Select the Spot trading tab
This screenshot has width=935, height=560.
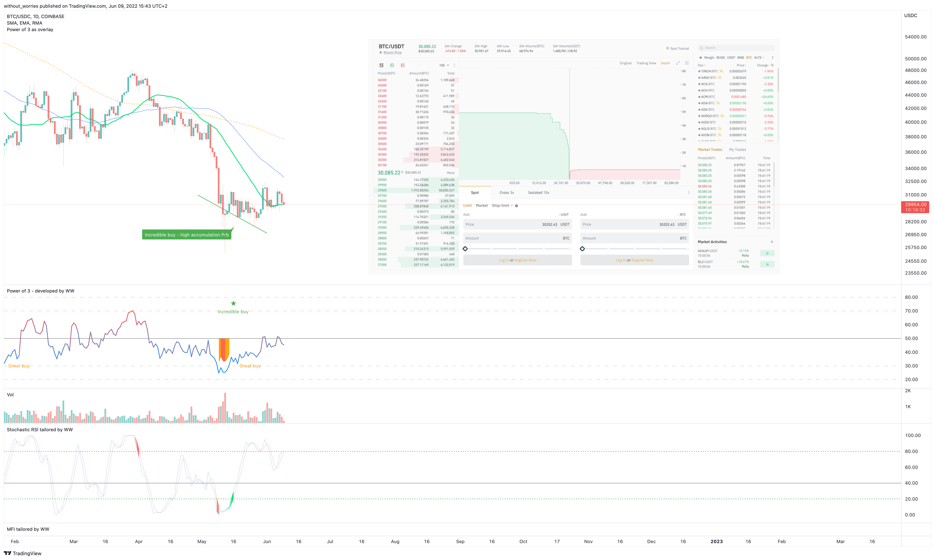[x=475, y=192]
